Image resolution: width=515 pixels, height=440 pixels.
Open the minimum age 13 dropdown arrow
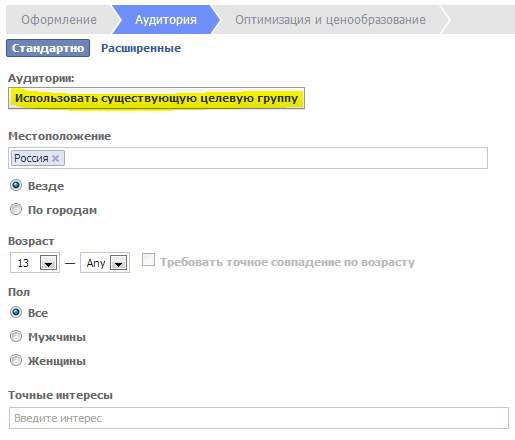[x=49, y=263]
